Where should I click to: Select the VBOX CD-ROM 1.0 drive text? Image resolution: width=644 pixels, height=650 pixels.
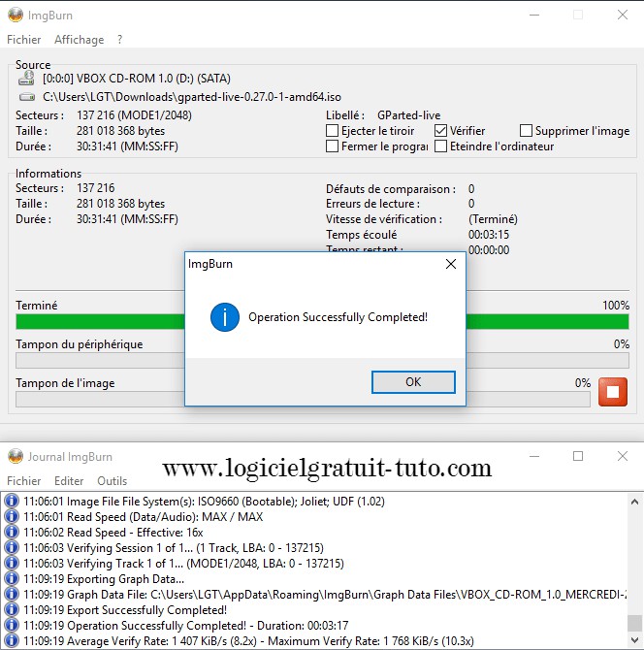coord(137,79)
